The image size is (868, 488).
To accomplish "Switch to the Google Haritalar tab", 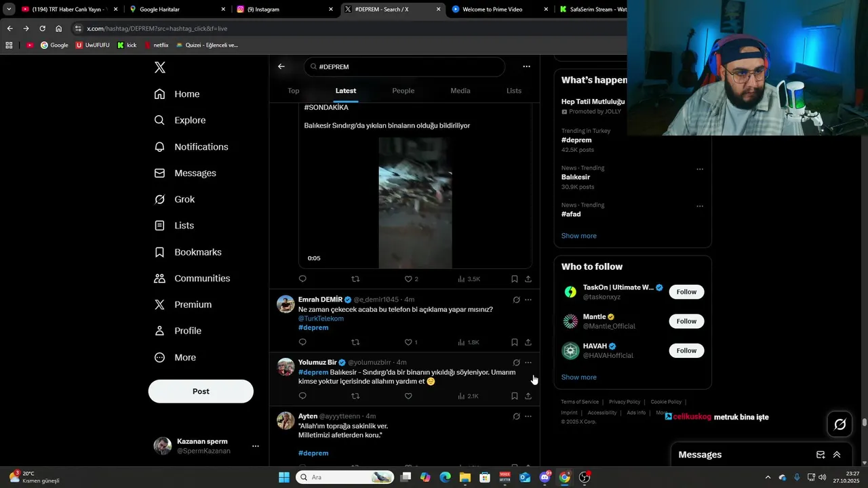I will pyautogui.click(x=178, y=9).
